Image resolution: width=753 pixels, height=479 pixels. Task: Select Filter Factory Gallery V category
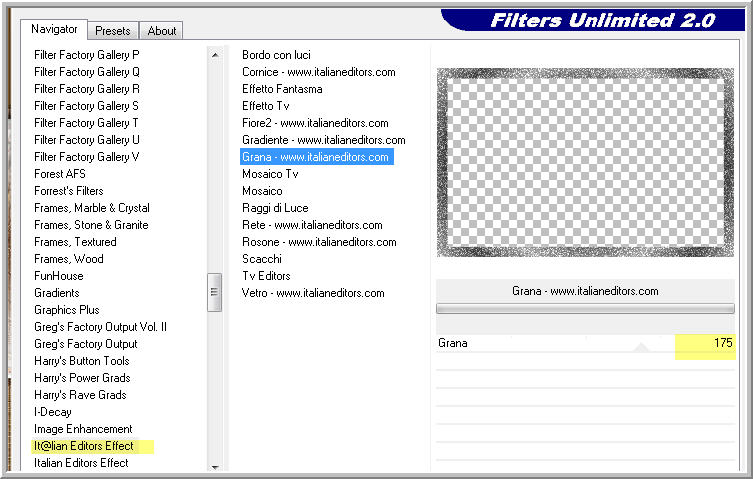tap(87, 157)
